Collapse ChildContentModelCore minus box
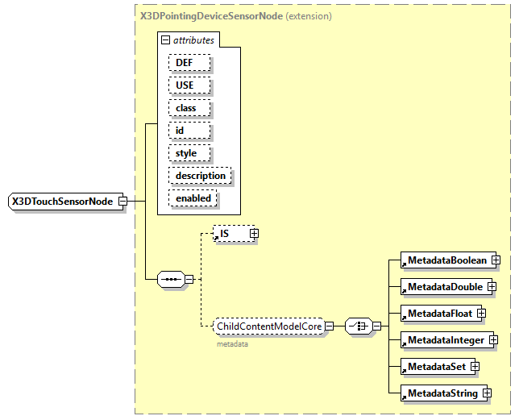The height and width of the screenshot is (420, 519). coord(330,326)
